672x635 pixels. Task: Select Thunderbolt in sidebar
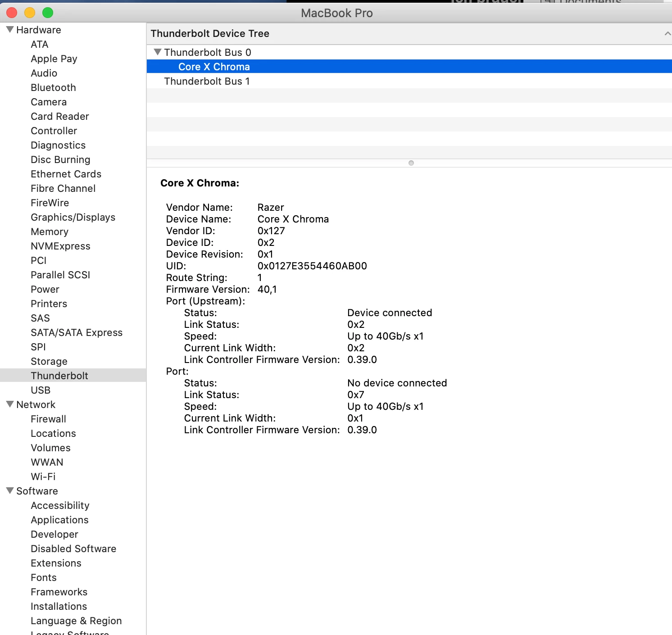pyautogui.click(x=73, y=376)
